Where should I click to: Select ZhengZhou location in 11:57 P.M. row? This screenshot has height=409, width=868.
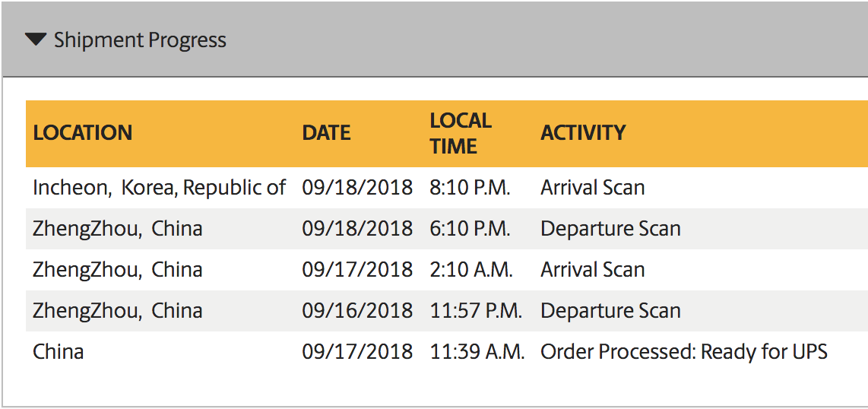coord(117,310)
